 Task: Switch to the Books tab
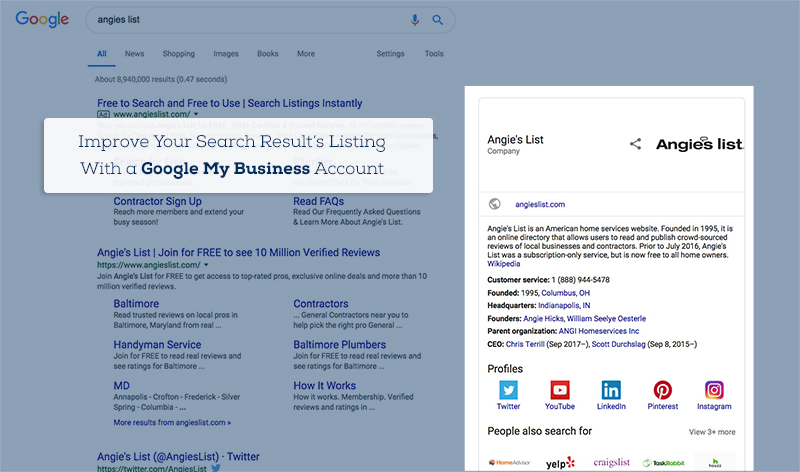pyautogui.click(x=267, y=54)
